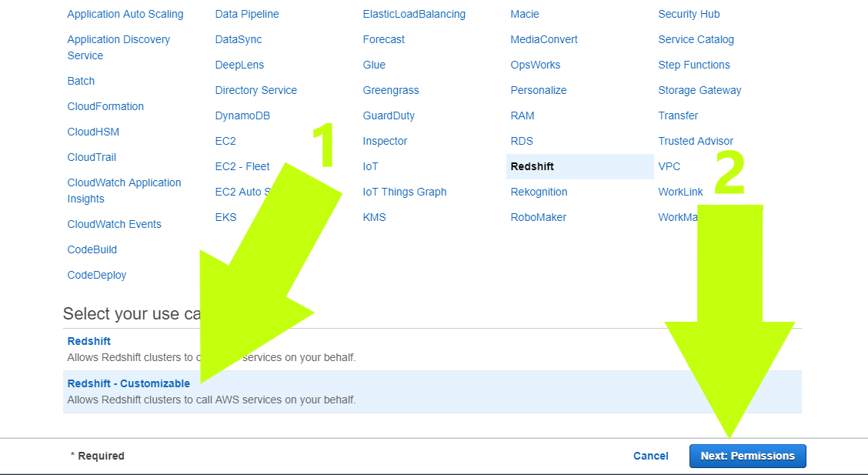Screen dimensions: 868x475
Task: Select the GuardDuty service
Action: (388, 115)
